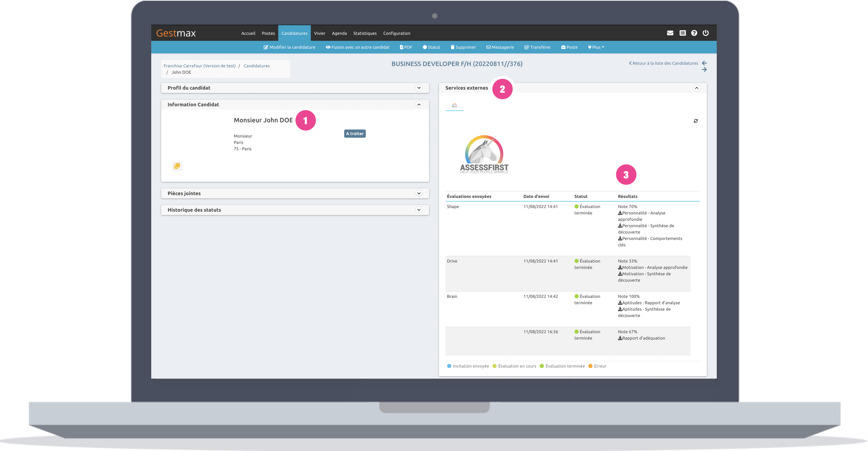
Task: Open the Statistiques menu
Action: pyautogui.click(x=365, y=33)
